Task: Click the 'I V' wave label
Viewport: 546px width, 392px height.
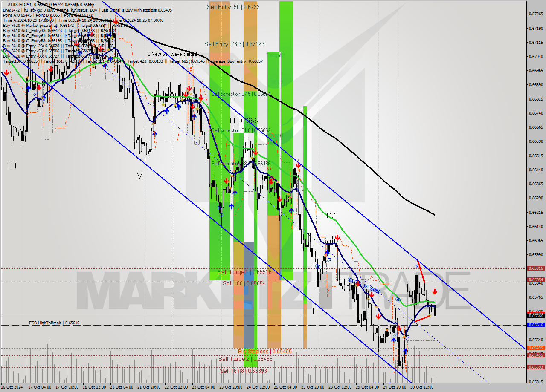Action: click(331, 216)
